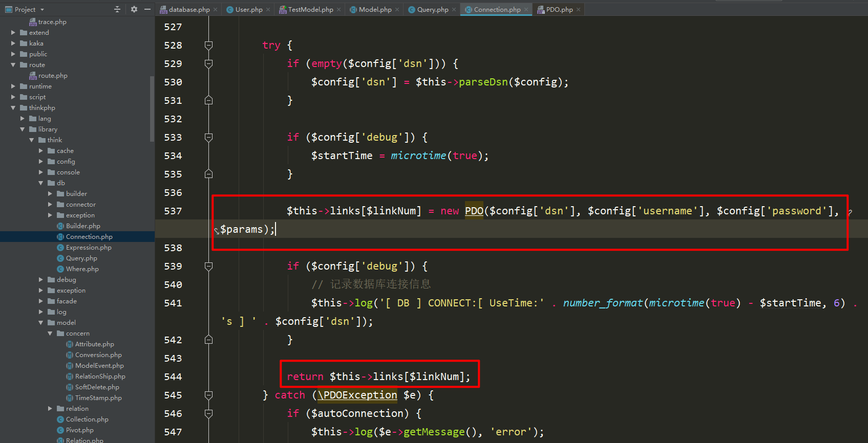Screen dimensions: 868x443
Task: Click Collection.php class icon
Action: 60,419
